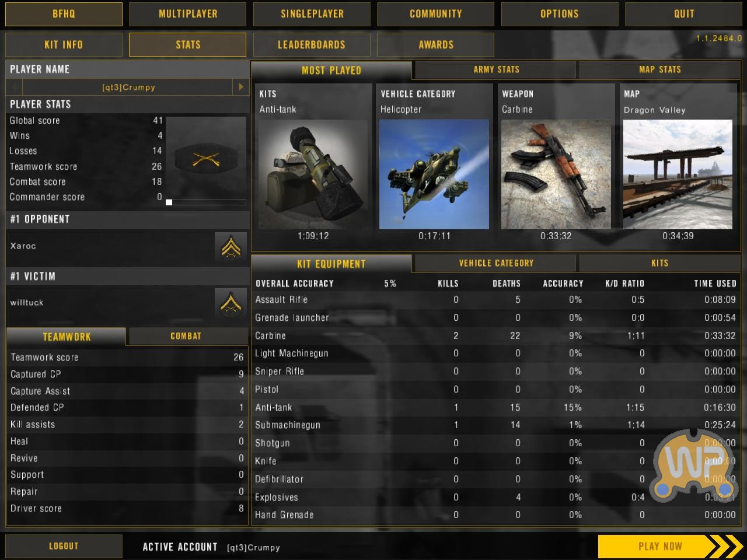
Task: Show the Map Stats tab
Action: tap(659, 69)
